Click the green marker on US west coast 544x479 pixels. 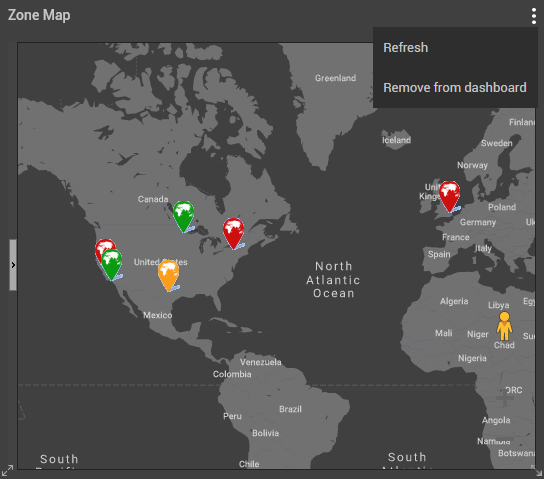point(112,265)
